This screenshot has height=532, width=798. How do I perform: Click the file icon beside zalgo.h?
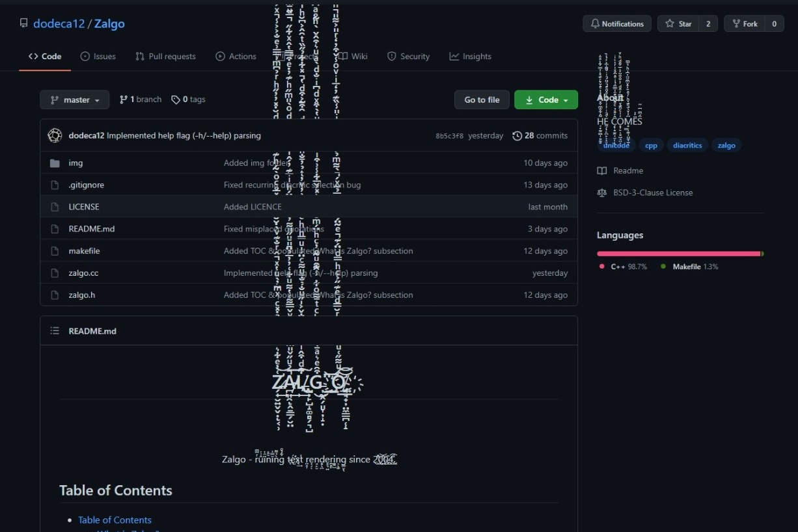[55, 295]
